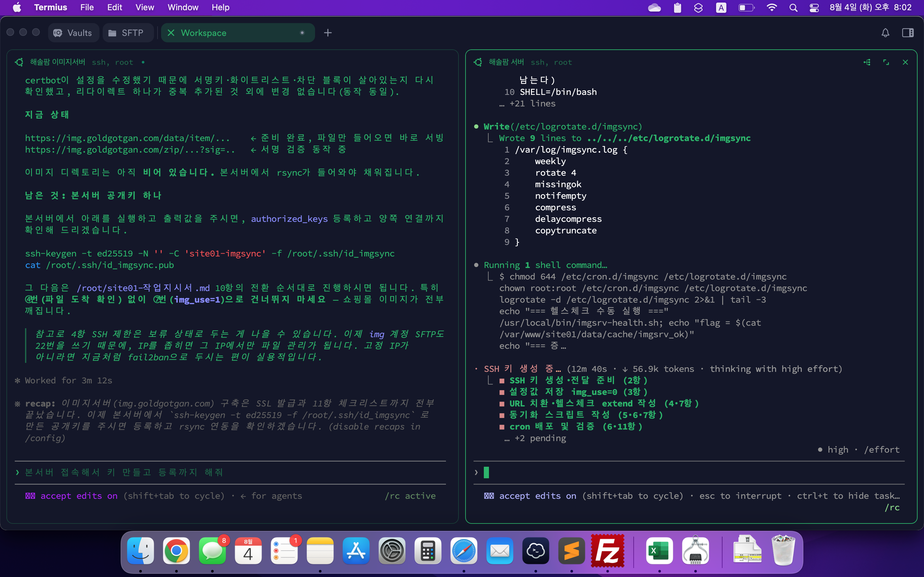Expand the '+21 lines' collapsed output
924x577 pixels.
(527, 104)
